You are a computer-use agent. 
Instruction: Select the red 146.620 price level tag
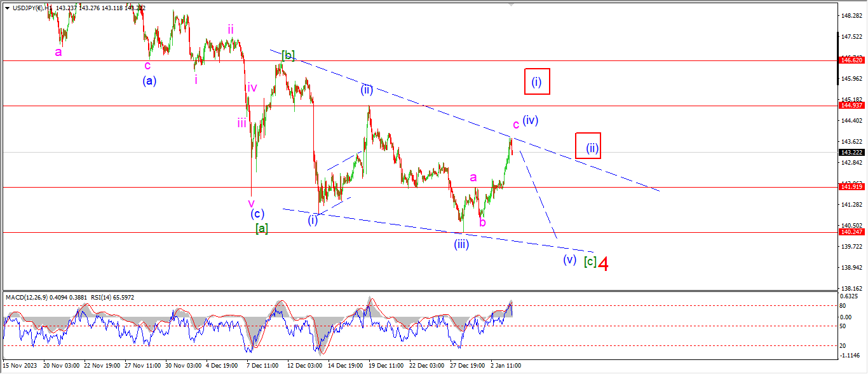850,60
